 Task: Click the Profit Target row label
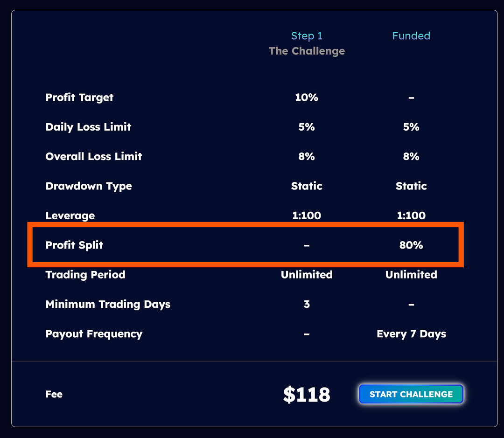[x=79, y=97]
